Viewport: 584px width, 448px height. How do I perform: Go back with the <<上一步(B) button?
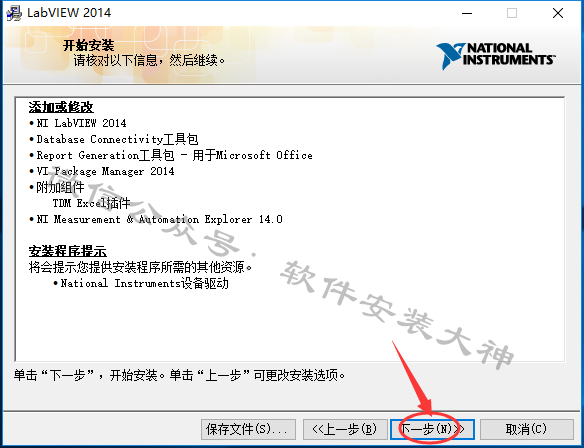(344, 429)
